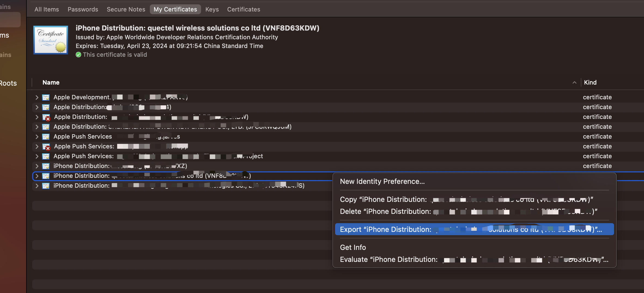This screenshot has width=644, height=293.
Task: Select Delete iPhone Distribution menu entry
Action: [469, 211]
